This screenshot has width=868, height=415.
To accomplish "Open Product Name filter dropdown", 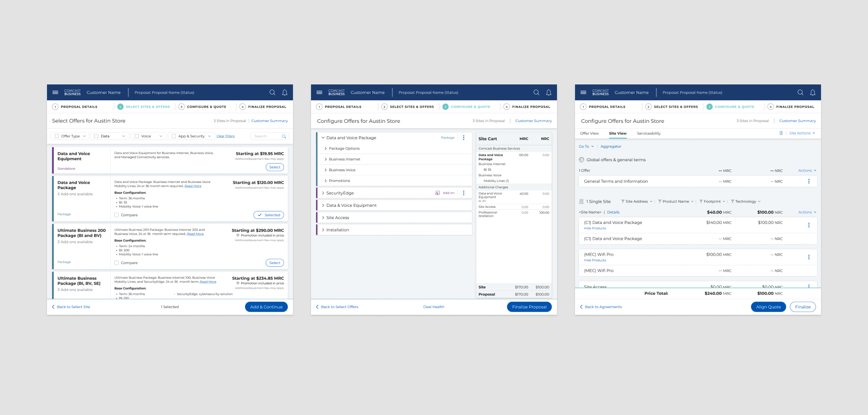I will point(676,201).
